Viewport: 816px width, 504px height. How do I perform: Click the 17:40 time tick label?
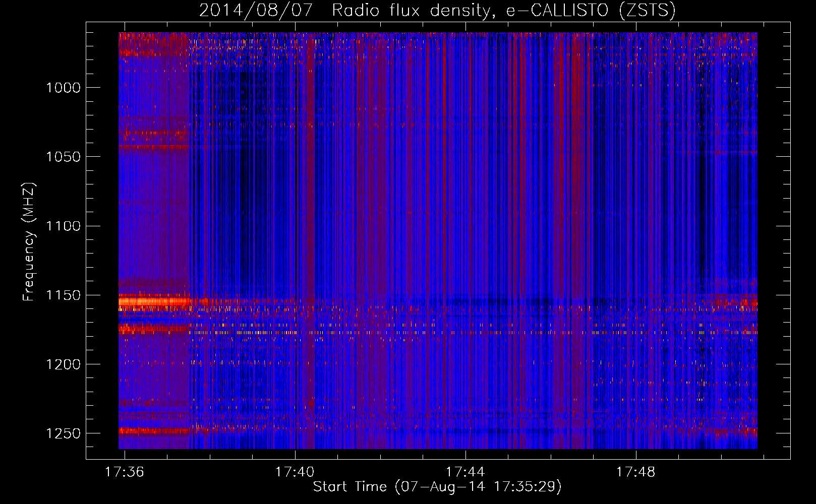[295, 472]
